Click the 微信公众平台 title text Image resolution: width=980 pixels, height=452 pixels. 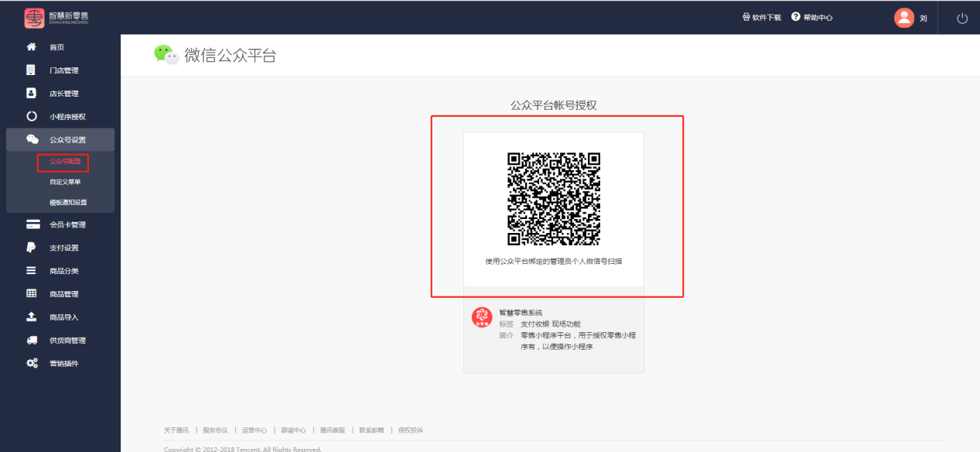[230, 55]
